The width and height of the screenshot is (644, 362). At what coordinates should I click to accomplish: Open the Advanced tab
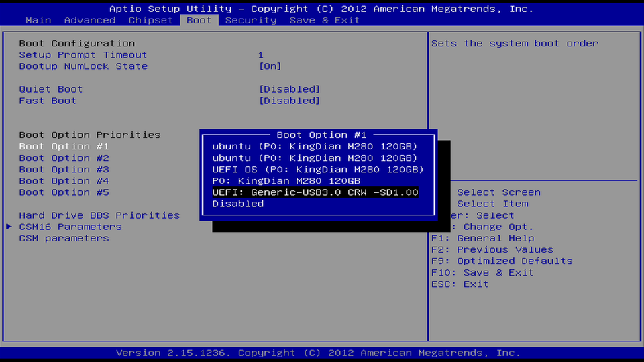click(90, 21)
